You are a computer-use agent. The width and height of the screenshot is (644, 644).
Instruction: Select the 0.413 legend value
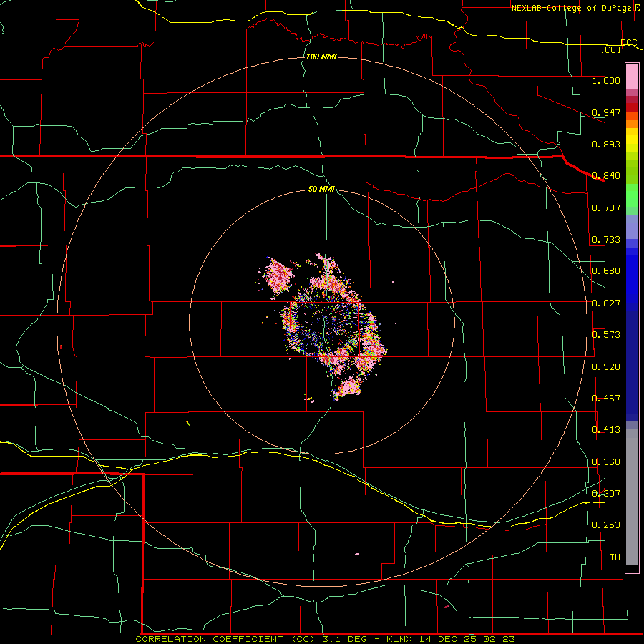tap(606, 430)
